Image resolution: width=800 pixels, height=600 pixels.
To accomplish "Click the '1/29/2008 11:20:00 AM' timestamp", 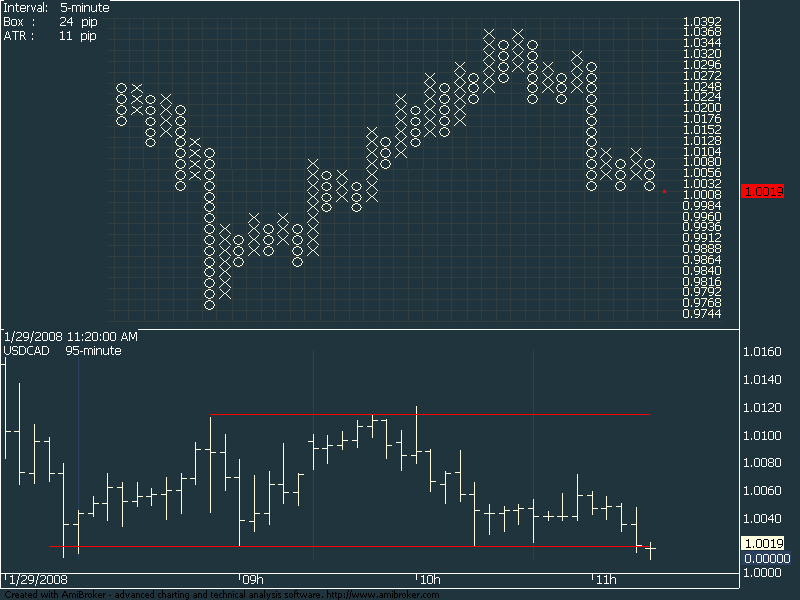I will coord(70,337).
